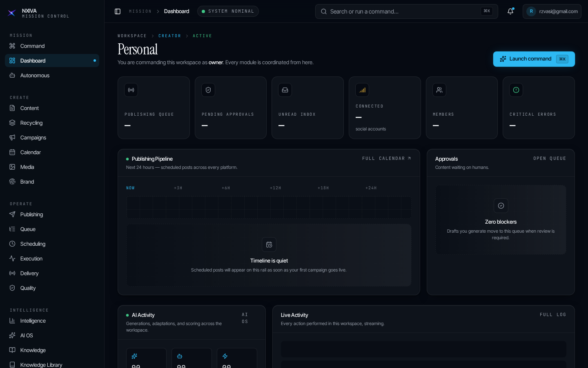Open Command in the sidebar
588x368 pixels.
(52, 46)
